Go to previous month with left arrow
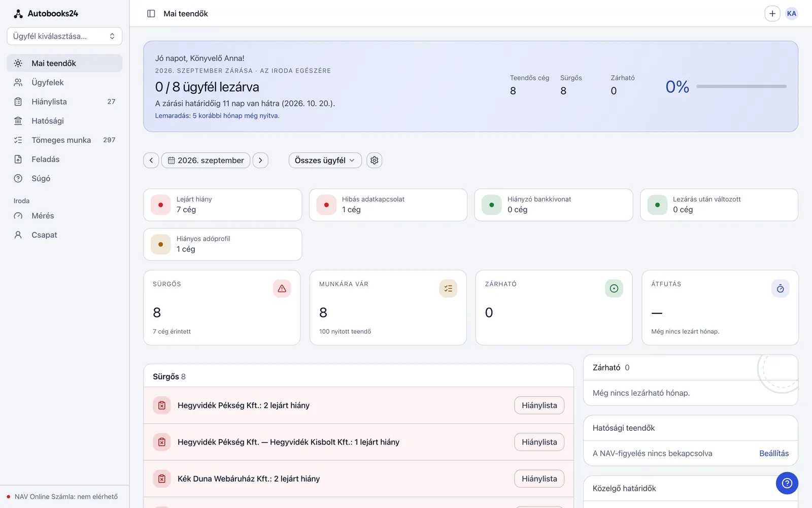 151,161
